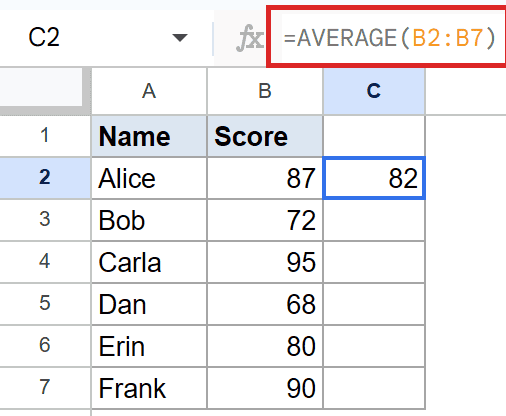Select row 3 header
The width and height of the screenshot is (506, 416).
(45, 220)
